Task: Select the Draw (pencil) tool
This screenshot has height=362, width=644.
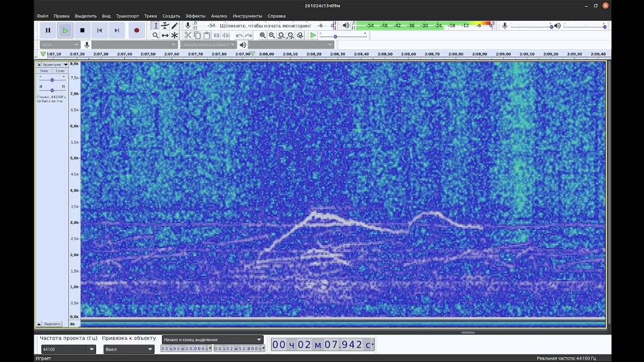Action: pyautogui.click(x=175, y=26)
